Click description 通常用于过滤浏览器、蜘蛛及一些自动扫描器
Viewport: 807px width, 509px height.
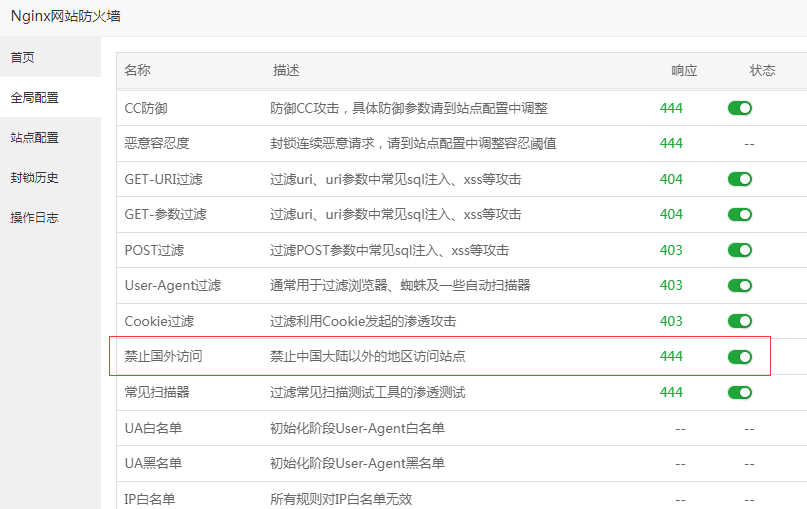[400, 286]
